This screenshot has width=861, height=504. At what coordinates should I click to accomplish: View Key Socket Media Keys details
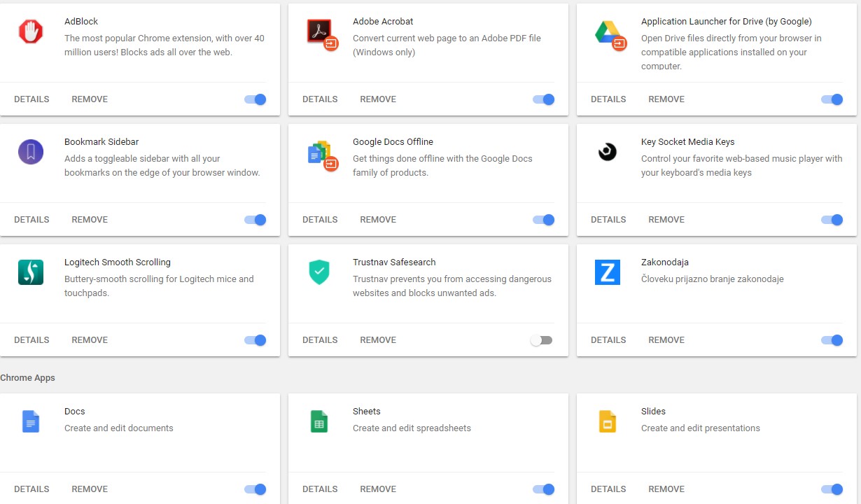(x=608, y=220)
